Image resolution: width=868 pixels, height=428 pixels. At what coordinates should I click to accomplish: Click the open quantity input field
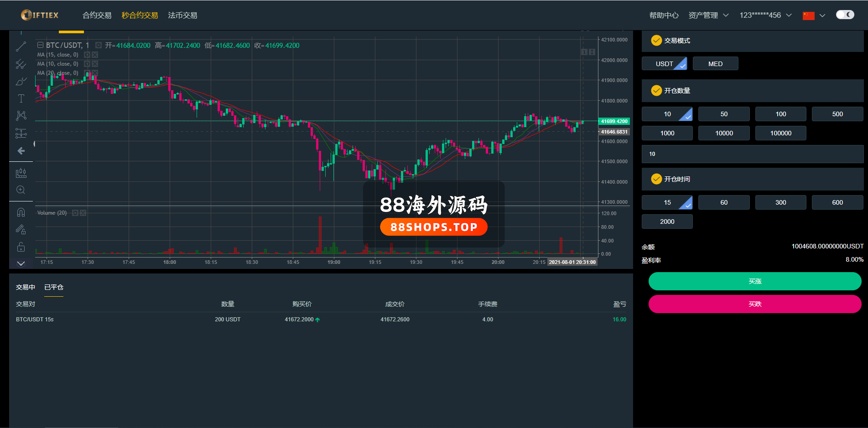point(752,154)
